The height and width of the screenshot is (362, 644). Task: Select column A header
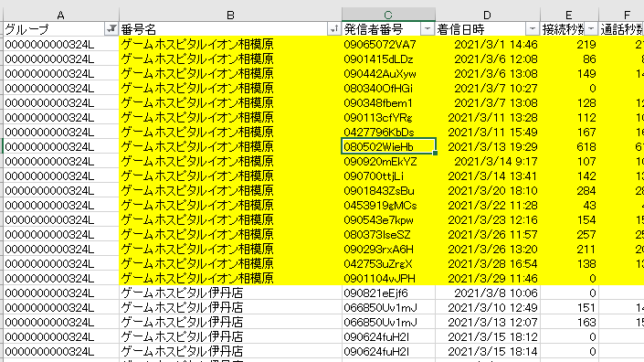pyautogui.click(x=61, y=15)
